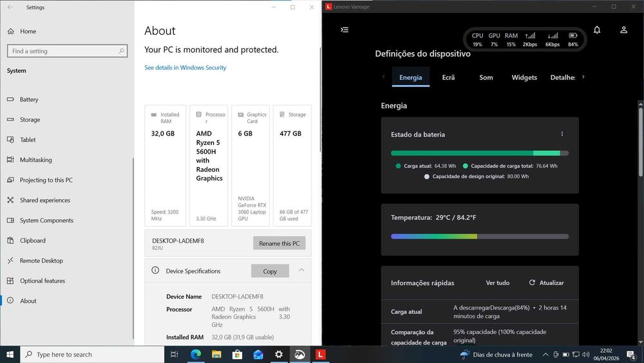The image size is (644, 363).
Task: Open Microsoft Edge from the taskbar
Action: click(196, 355)
